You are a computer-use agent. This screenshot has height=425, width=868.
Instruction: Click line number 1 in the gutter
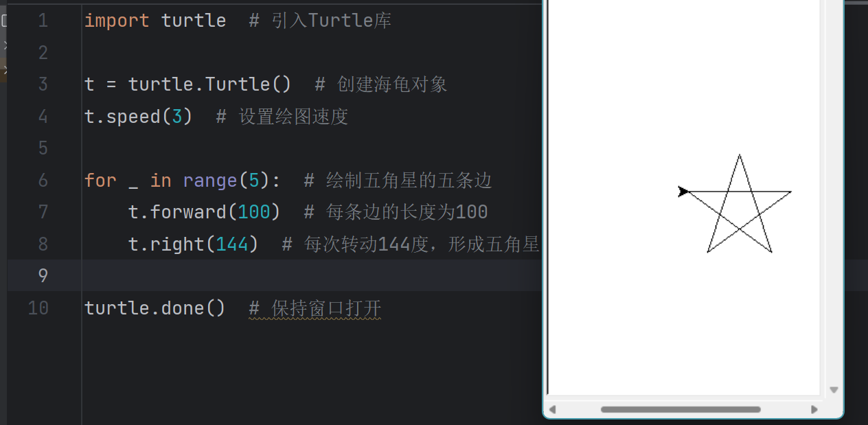[43, 21]
